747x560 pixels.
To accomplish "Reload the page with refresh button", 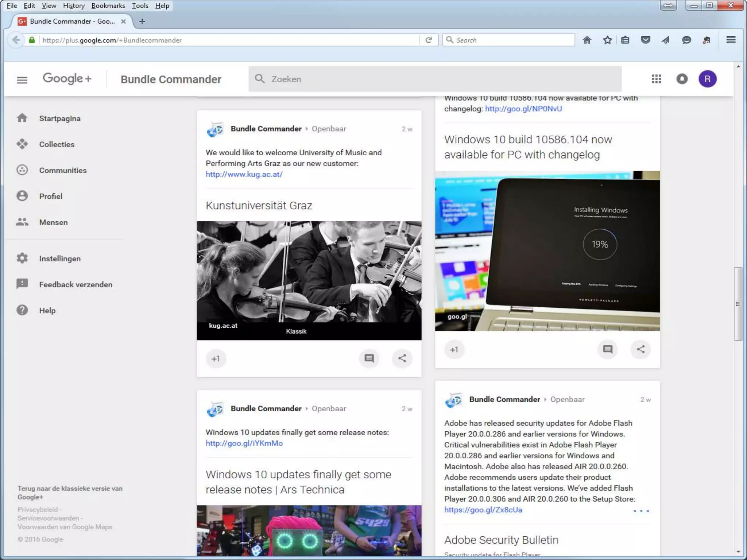I will 429,40.
